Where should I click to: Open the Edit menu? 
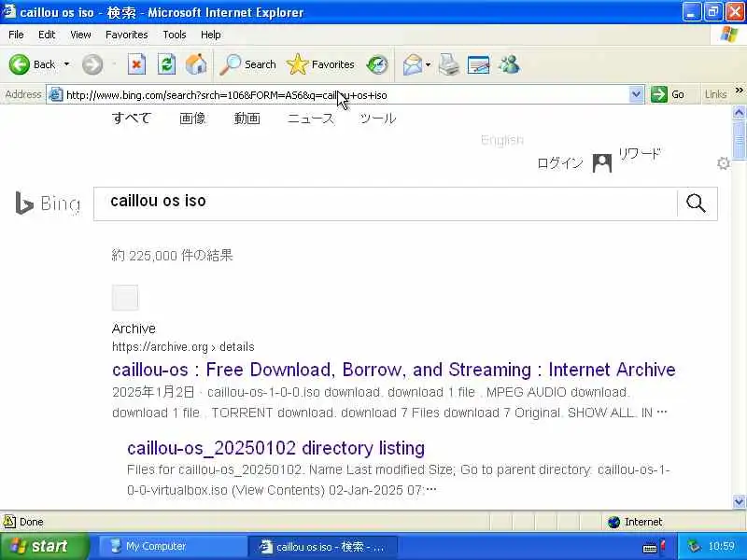(x=47, y=35)
